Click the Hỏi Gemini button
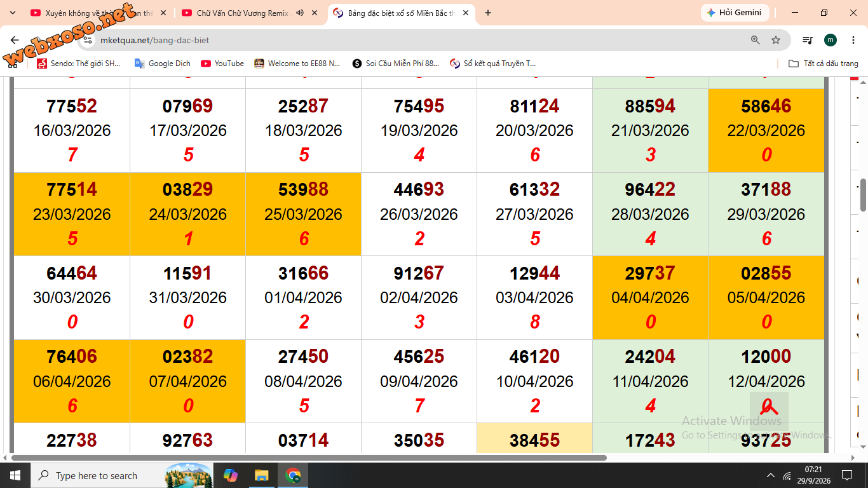This screenshot has height=488, width=868. point(735,13)
